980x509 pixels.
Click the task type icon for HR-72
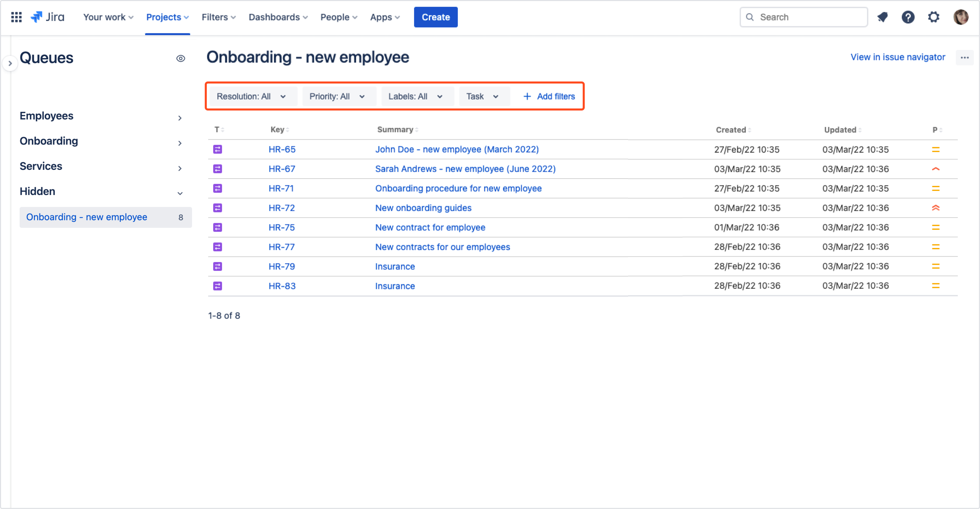click(x=217, y=208)
